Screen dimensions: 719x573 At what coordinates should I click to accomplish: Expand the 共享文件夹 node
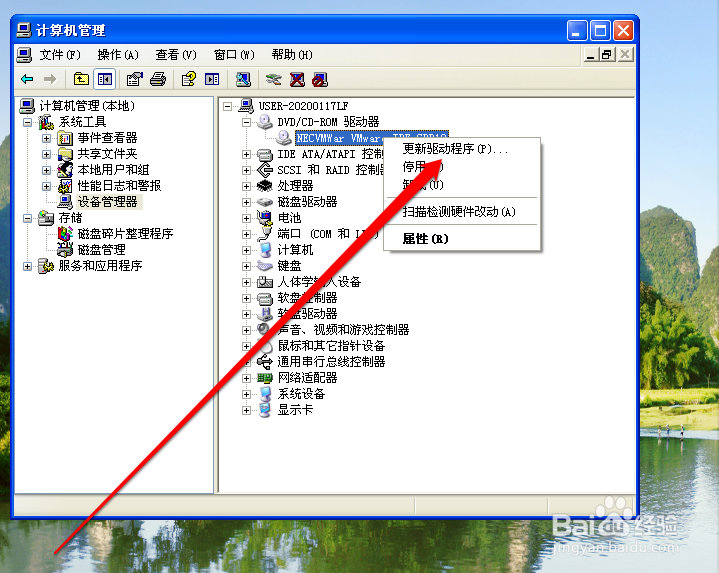(46, 154)
